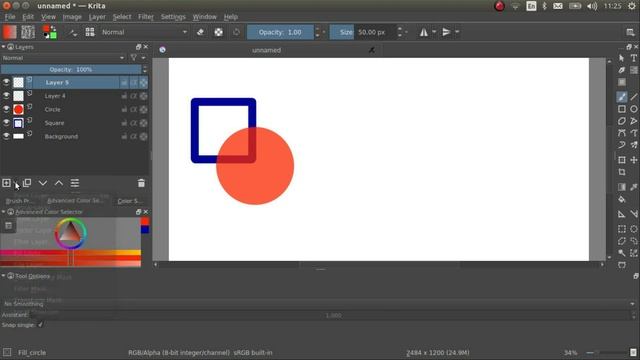Select the Color Picker eyedropper tool
The image size is (640, 360).
click(634, 187)
